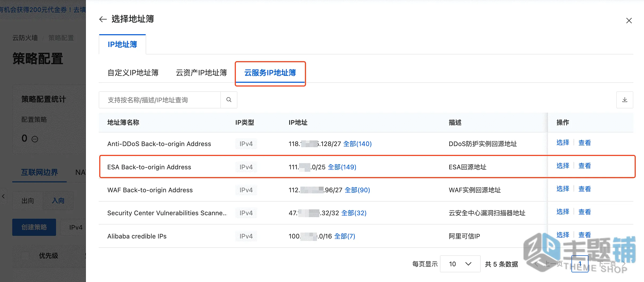Click the IP类型 column header
Image resolution: width=644 pixels, height=282 pixels.
[x=245, y=123]
